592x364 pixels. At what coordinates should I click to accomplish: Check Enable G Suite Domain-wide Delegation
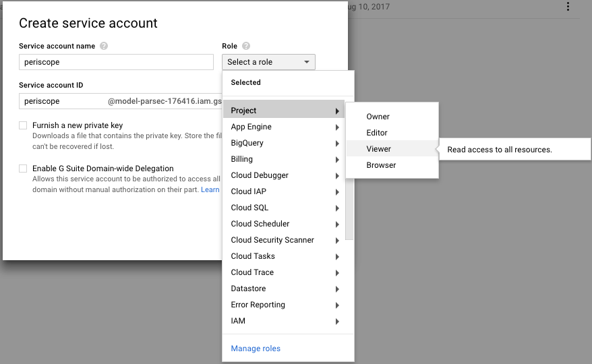click(23, 169)
